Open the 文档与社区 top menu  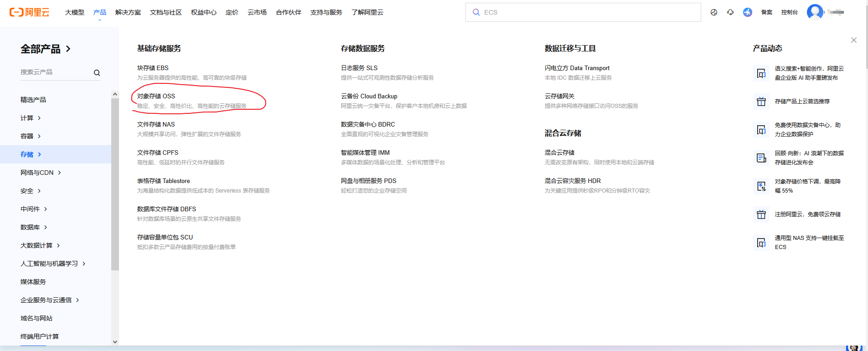[x=166, y=12]
